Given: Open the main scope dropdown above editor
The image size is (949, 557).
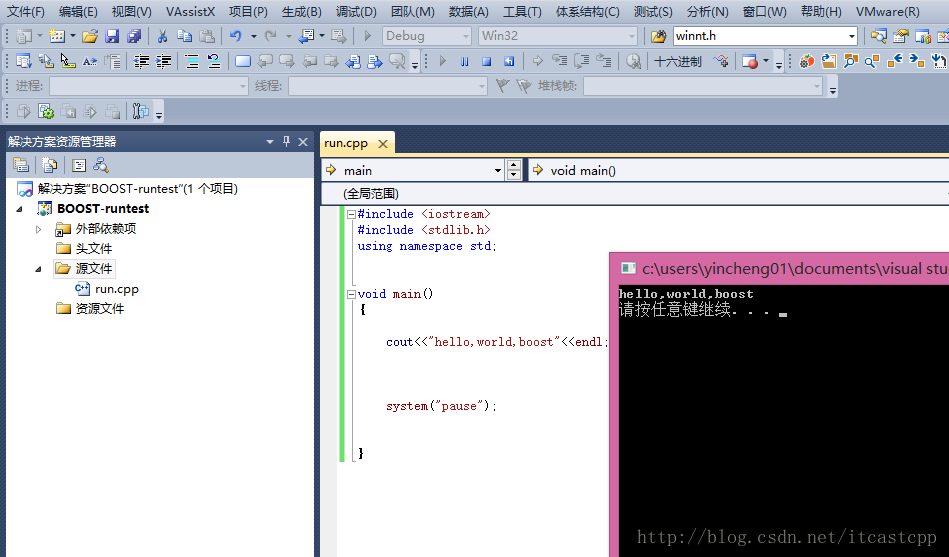Looking at the screenshot, I should coord(498,171).
